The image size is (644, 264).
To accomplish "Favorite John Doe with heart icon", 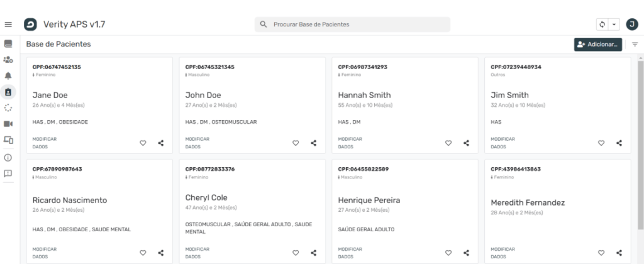I will click(x=296, y=143).
